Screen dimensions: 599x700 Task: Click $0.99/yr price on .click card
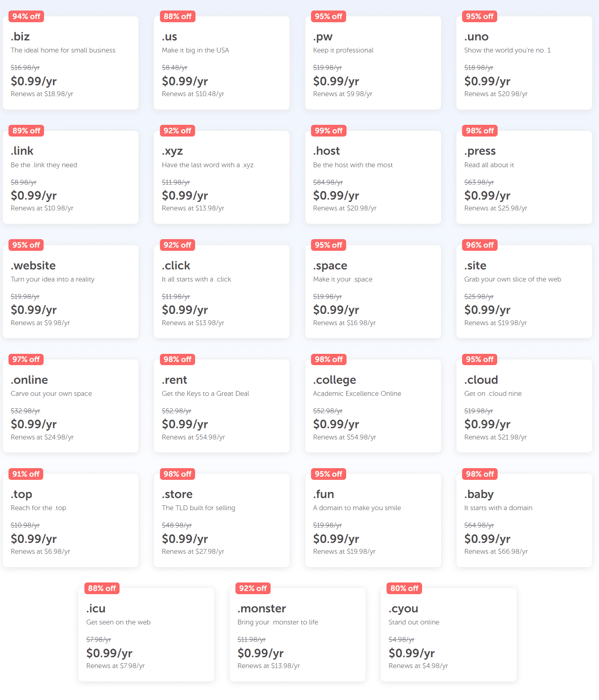[x=185, y=310]
